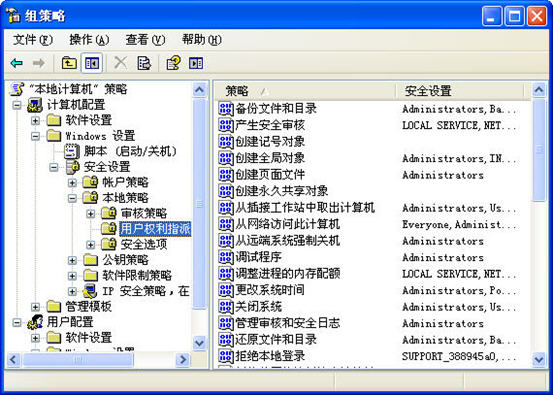Click the Export list toolbar icon
Screen dimensions: 553x395
pos(144,63)
